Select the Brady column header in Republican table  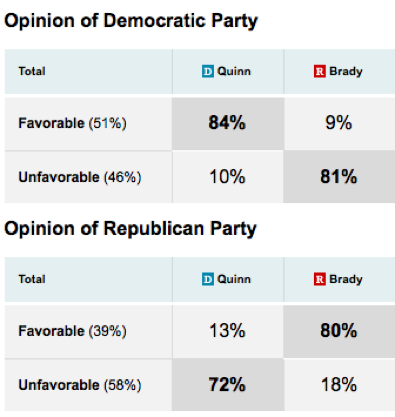(x=339, y=279)
